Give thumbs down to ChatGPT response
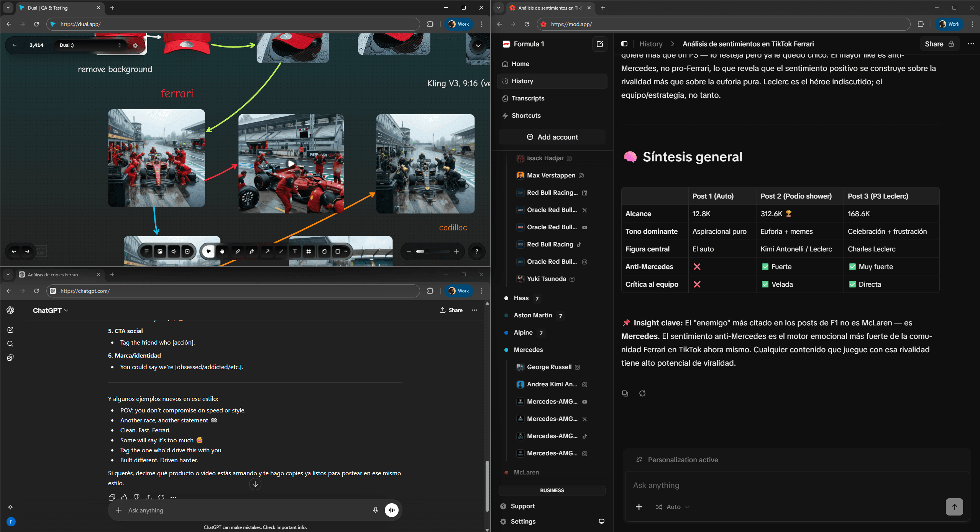Screen dimensions: 980x532 136,497
